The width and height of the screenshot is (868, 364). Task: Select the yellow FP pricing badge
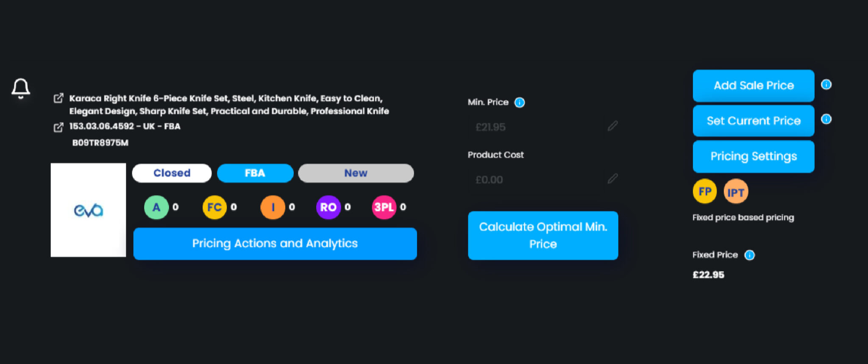704,192
